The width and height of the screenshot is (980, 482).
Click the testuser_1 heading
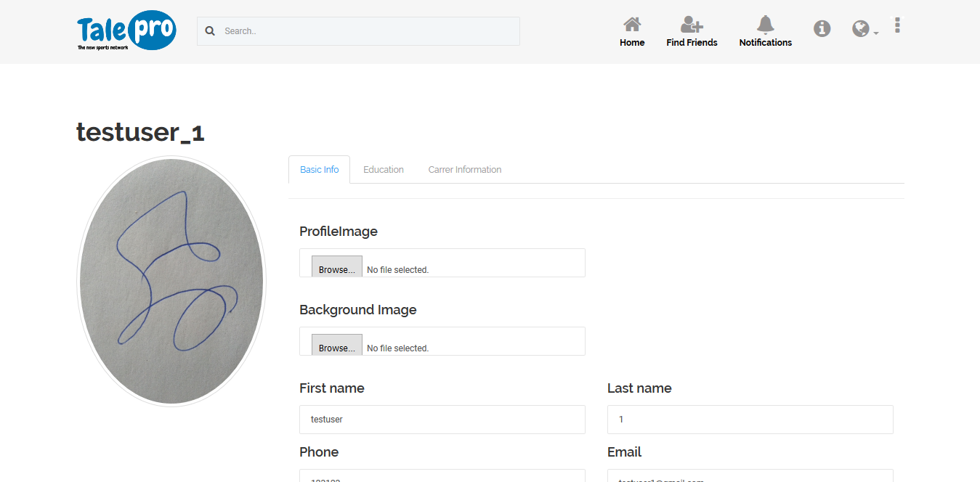(141, 132)
